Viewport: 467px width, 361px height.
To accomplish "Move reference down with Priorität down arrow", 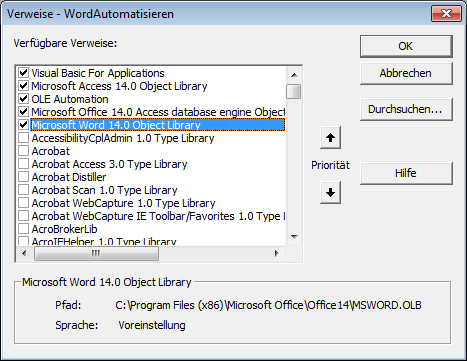I will 330,192.
